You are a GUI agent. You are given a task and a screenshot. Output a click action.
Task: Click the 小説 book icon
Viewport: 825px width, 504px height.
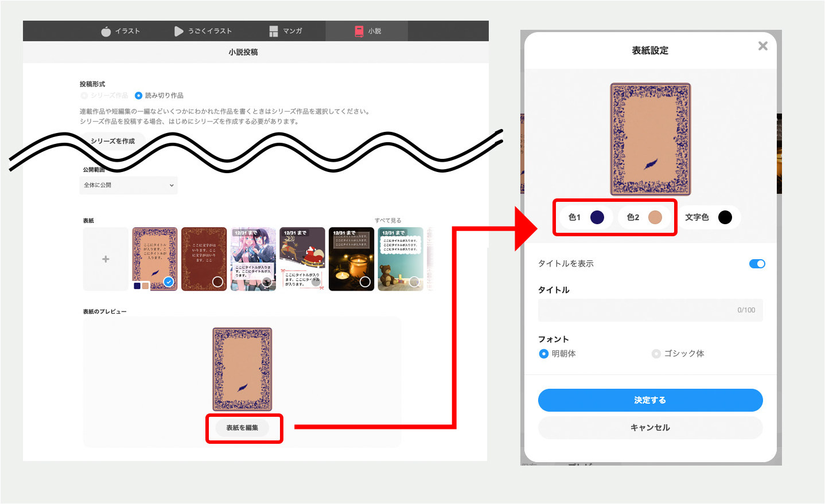point(359,31)
